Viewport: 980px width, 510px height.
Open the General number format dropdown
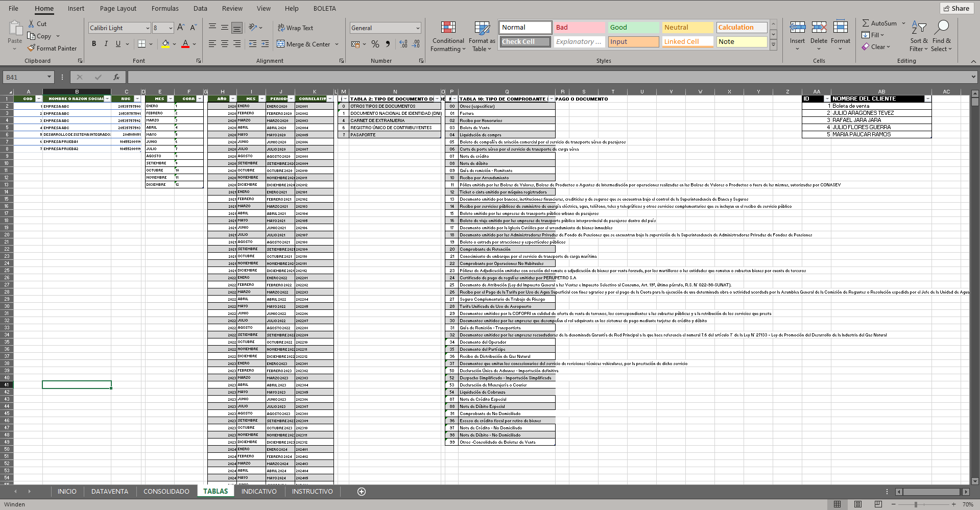click(418, 28)
